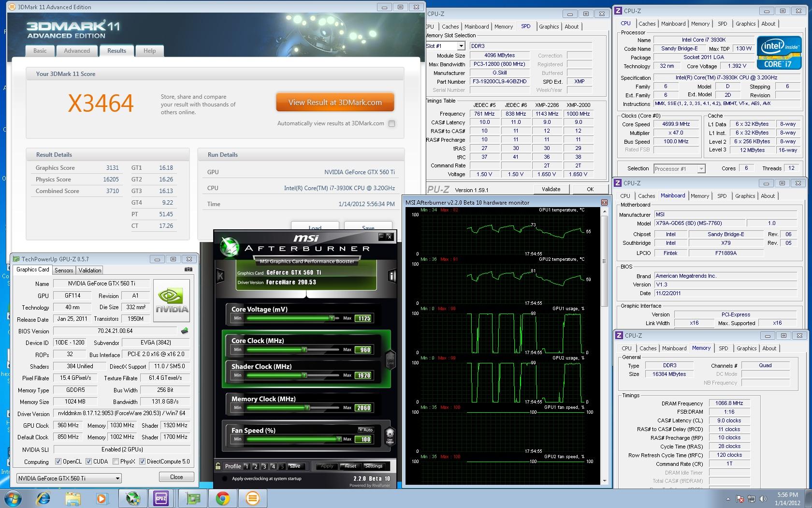Viewport: 812px width, 508px height.
Task: Click the Memory Clock value field 2060
Action: (363, 408)
